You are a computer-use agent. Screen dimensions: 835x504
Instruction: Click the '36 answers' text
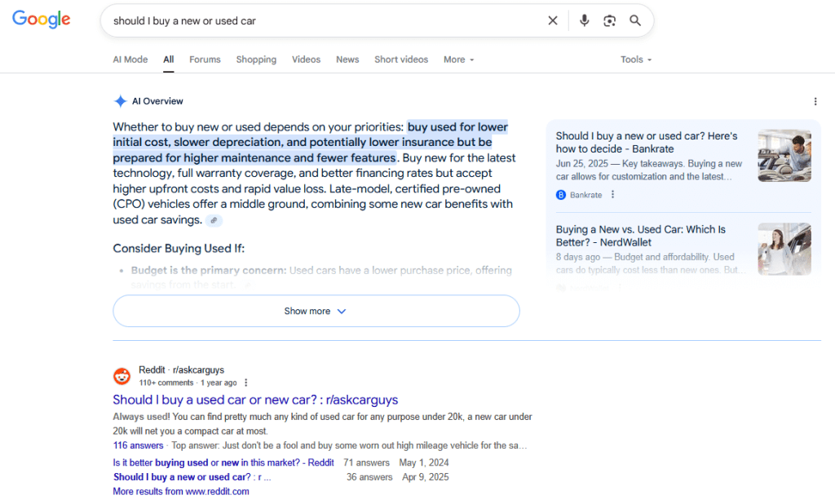(369, 477)
